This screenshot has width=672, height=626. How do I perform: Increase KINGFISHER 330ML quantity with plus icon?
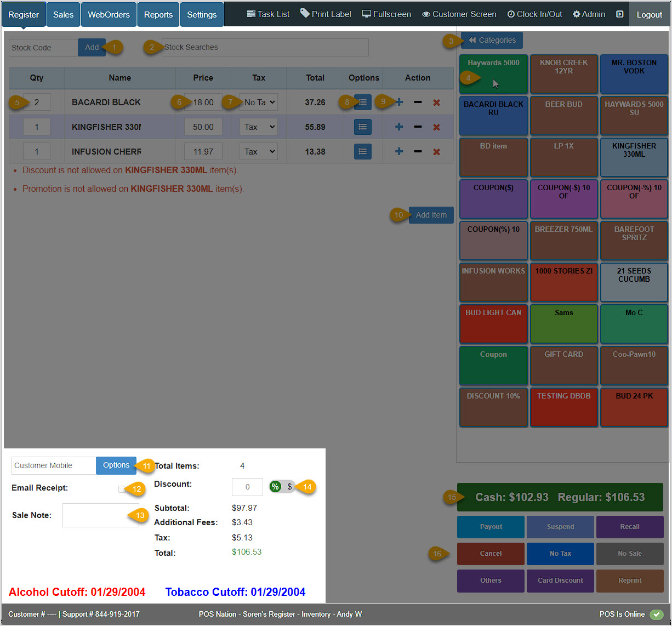(x=398, y=127)
